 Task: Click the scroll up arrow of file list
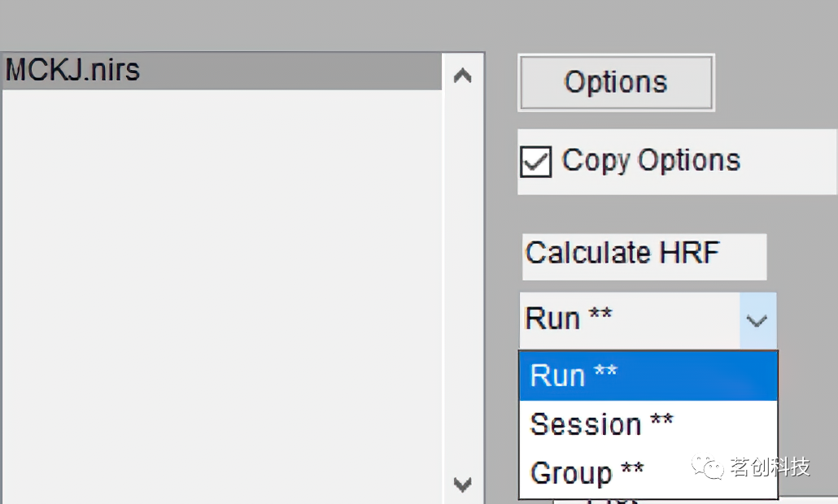[462, 76]
